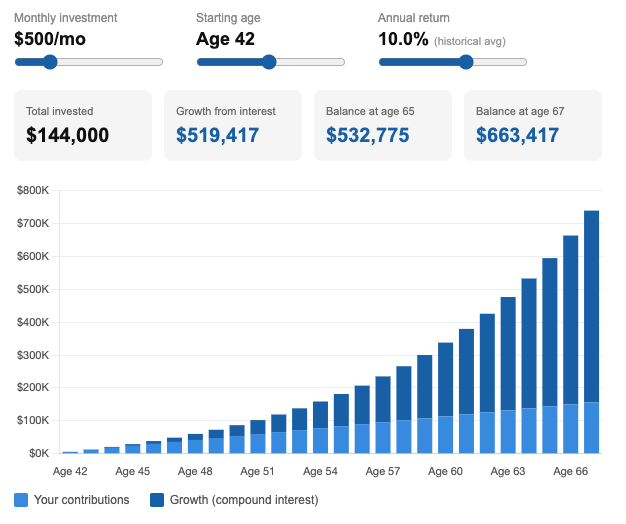Select the Balance at age 67 card
Viewport: 626px width, 524px height.
(x=533, y=125)
